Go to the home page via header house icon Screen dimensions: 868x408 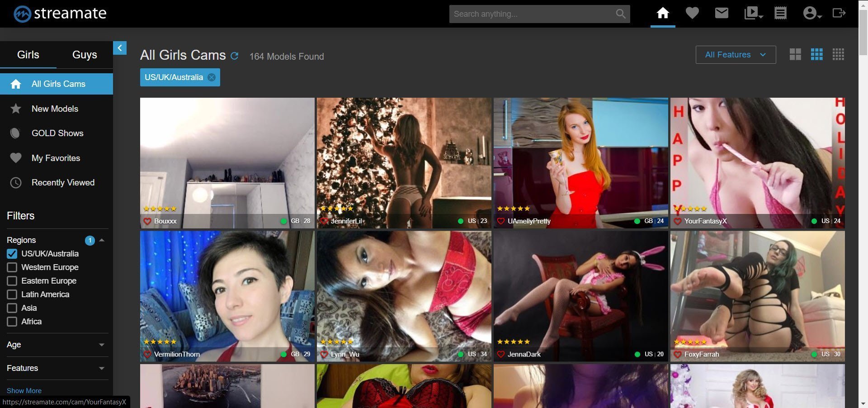click(662, 13)
